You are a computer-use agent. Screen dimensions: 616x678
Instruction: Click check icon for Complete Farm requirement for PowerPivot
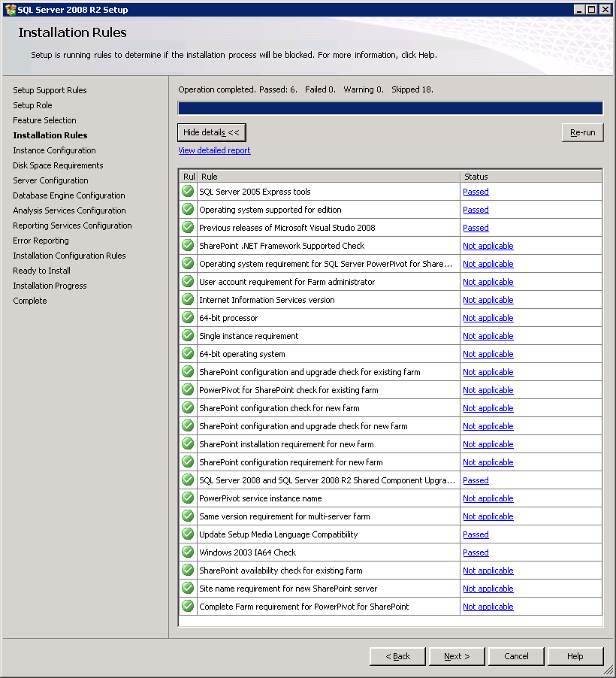(188, 607)
